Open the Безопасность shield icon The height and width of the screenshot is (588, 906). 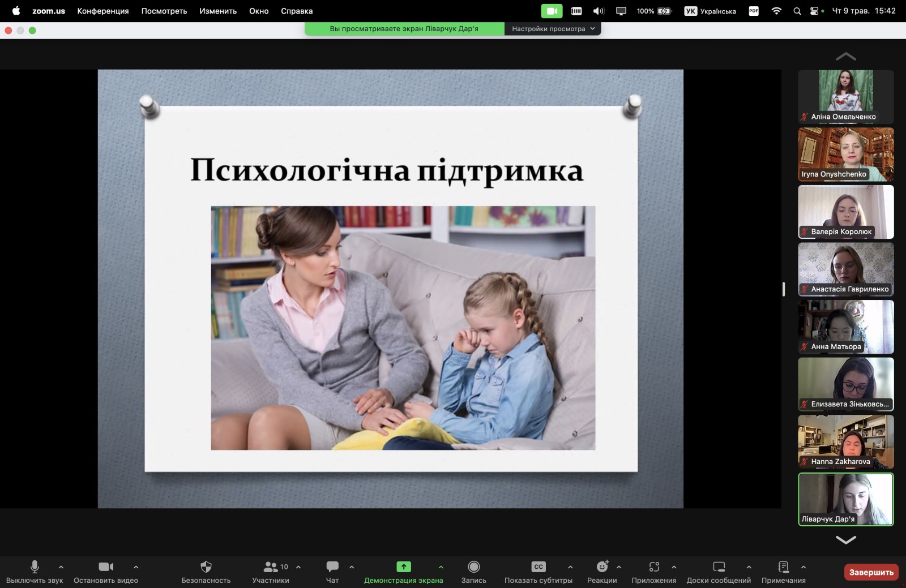tap(206, 566)
